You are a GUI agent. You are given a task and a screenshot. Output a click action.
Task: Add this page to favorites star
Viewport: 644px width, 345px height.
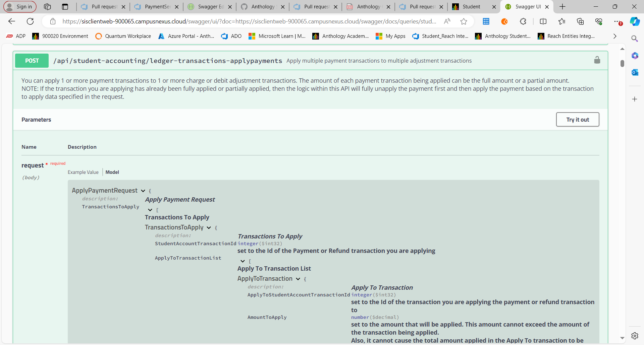point(464,21)
